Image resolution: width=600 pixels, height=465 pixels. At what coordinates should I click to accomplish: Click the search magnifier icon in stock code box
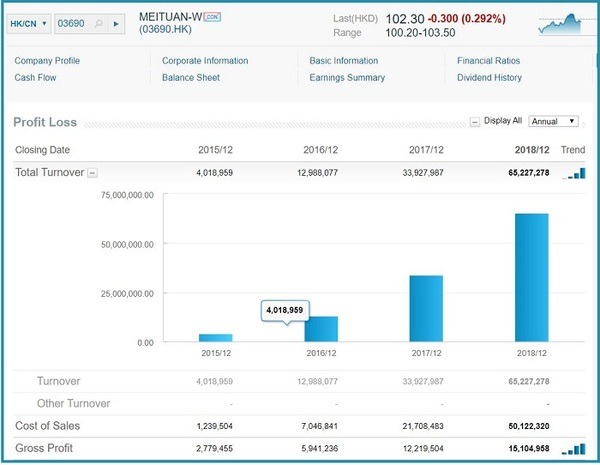click(x=98, y=24)
